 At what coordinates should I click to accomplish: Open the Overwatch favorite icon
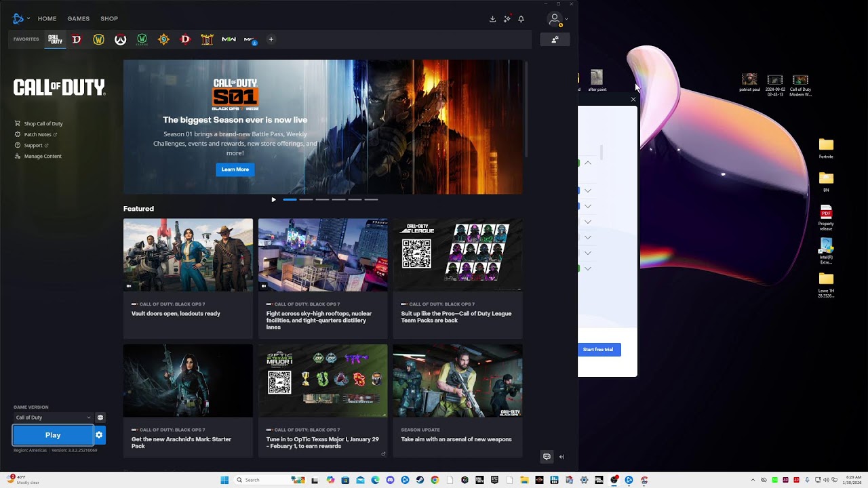click(120, 39)
